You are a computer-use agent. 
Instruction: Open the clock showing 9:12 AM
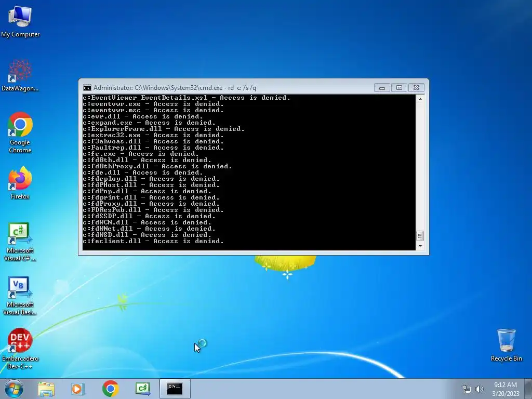[506, 389]
